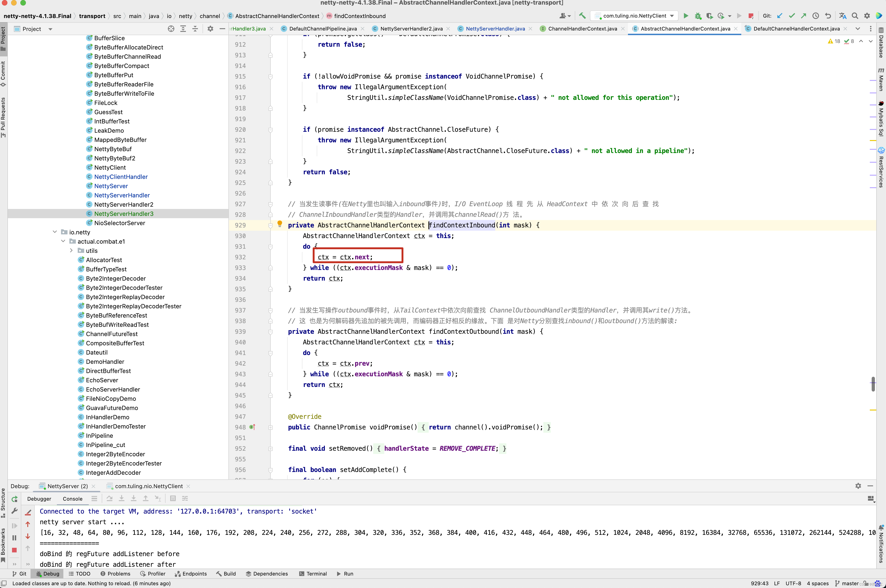Screen dimensions: 886x588
Task: Open Git history clock icon
Action: [815, 16]
